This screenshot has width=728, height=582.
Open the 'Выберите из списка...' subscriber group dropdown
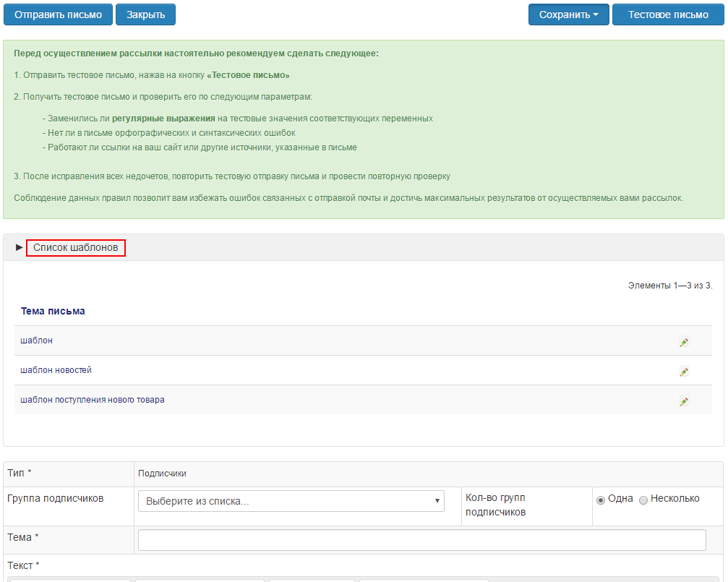291,501
